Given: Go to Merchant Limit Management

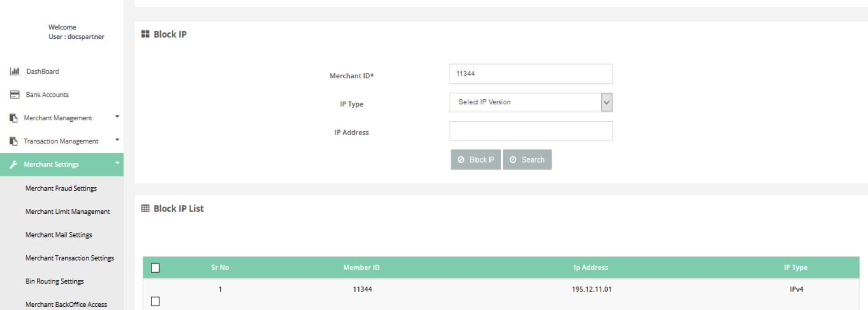Looking at the screenshot, I should (67, 212).
